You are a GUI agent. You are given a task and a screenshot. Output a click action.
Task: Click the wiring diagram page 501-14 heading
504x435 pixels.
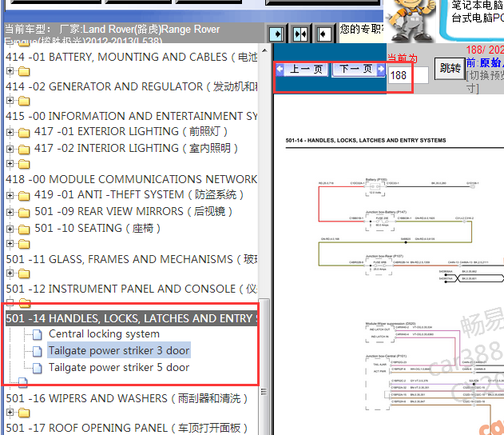pos(366,140)
